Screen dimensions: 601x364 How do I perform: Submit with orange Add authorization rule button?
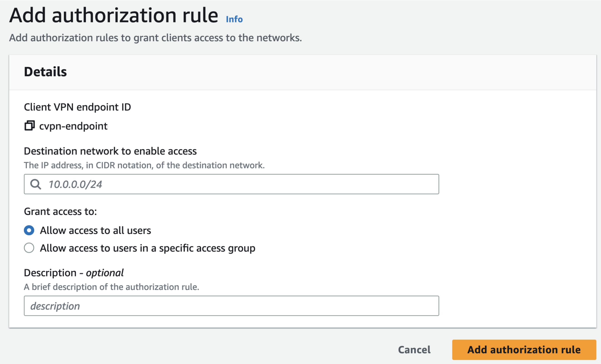point(524,350)
